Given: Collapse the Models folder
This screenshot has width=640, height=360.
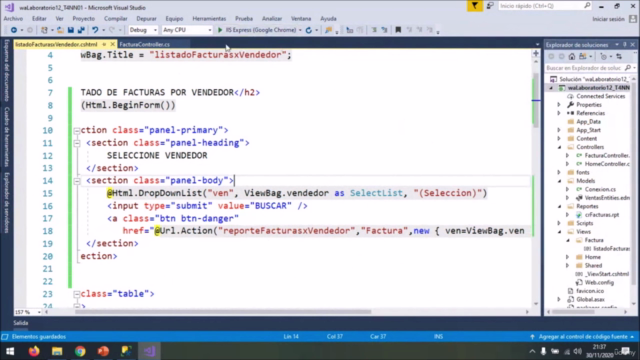Looking at the screenshot, I should pos(559,181).
